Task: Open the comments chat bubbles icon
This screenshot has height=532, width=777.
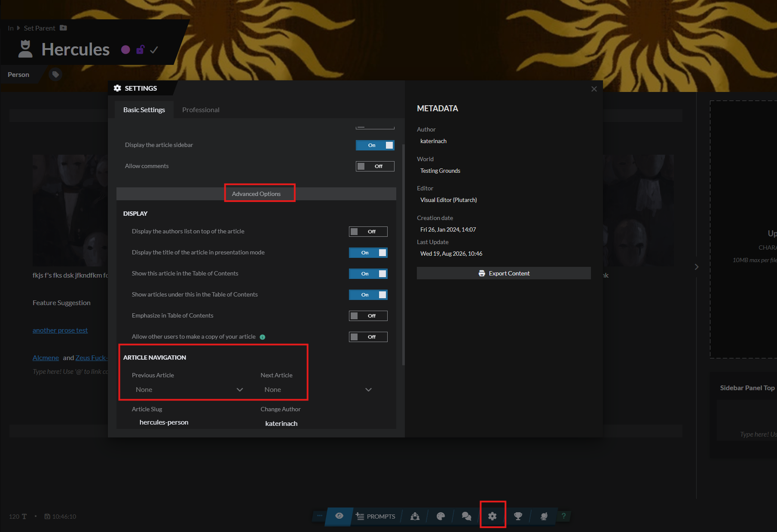Action: coord(466,516)
